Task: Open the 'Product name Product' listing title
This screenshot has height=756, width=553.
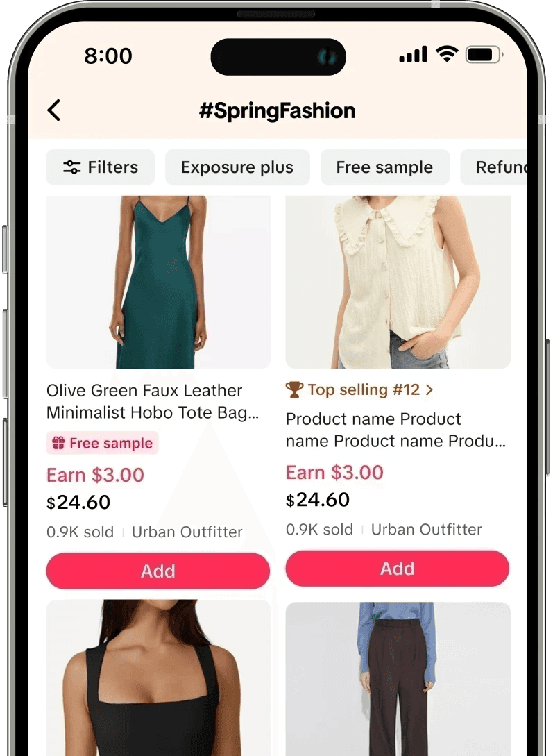Action: [x=395, y=430]
